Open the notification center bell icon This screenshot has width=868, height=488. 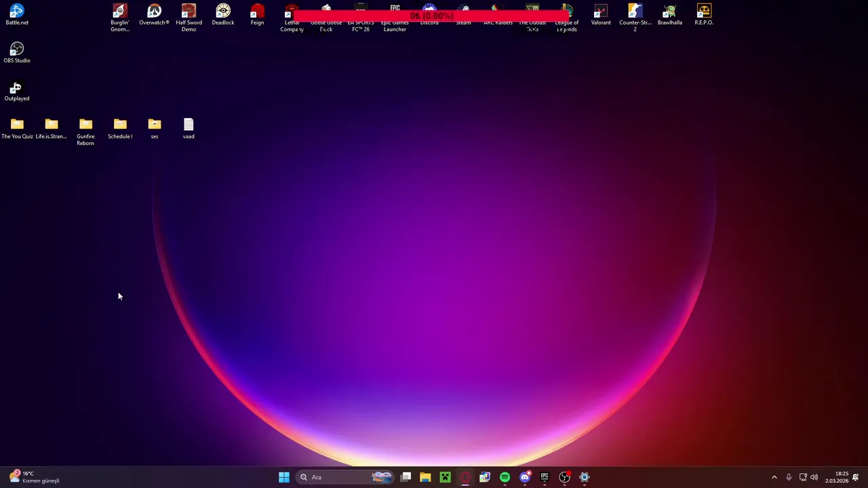pyautogui.click(x=856, y=477)
